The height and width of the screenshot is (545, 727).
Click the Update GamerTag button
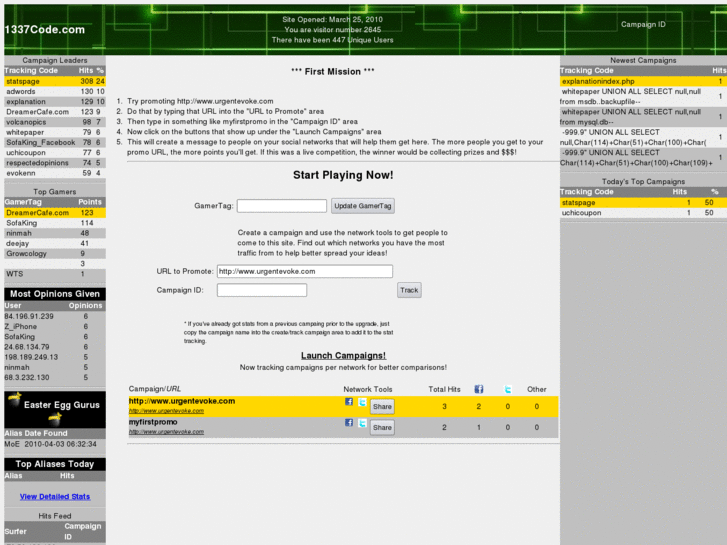[x=363, y=206]
